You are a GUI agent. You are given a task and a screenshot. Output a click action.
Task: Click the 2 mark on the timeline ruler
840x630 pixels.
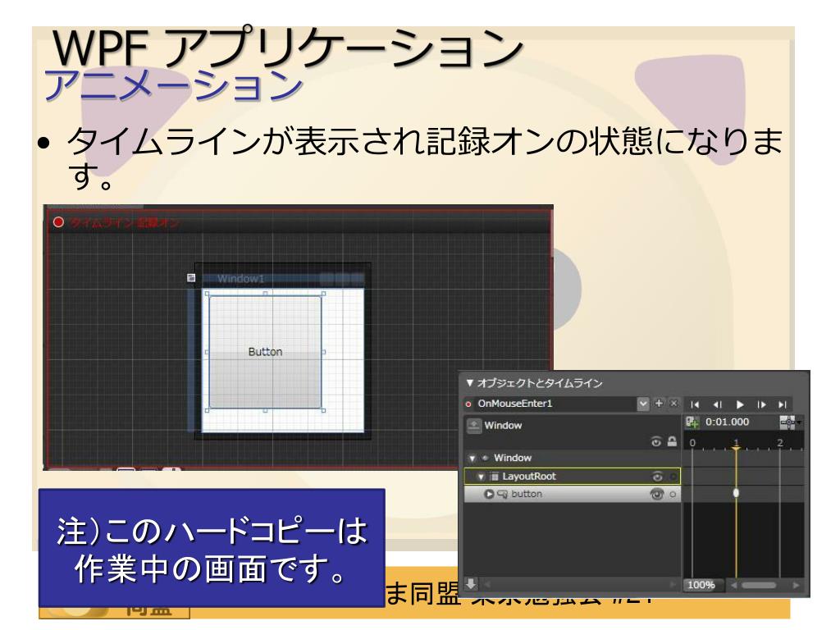780,442
